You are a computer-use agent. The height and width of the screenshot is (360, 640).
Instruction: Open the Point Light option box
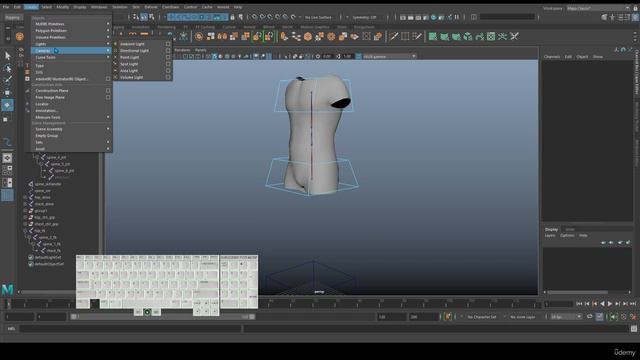point(168,57)
